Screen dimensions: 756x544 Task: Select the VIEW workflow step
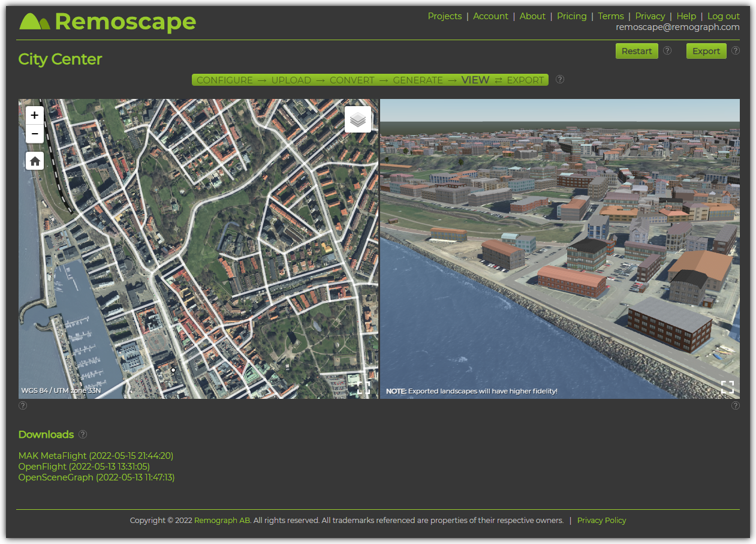pyautogui.click(x=475, y=80)
